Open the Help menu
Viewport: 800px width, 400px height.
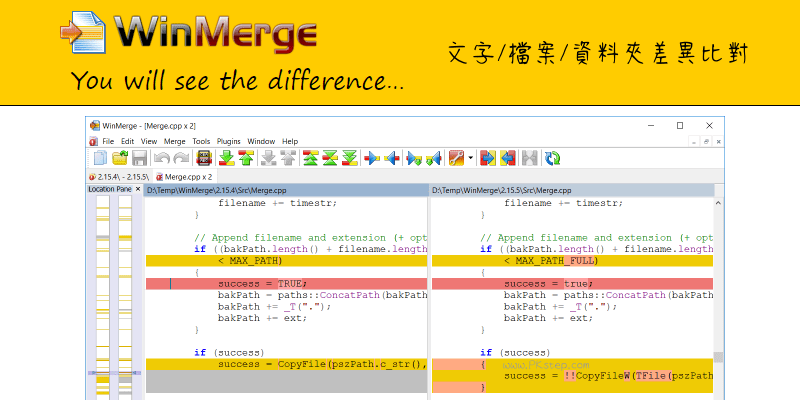[290, 141]
